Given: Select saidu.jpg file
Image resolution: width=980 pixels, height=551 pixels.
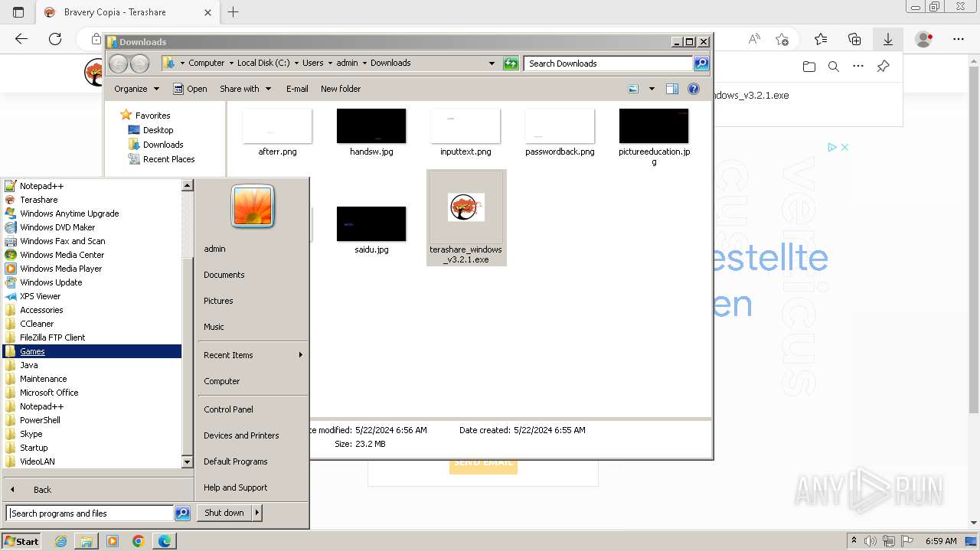Looking at the screenshot, I should tap(371, 230).
